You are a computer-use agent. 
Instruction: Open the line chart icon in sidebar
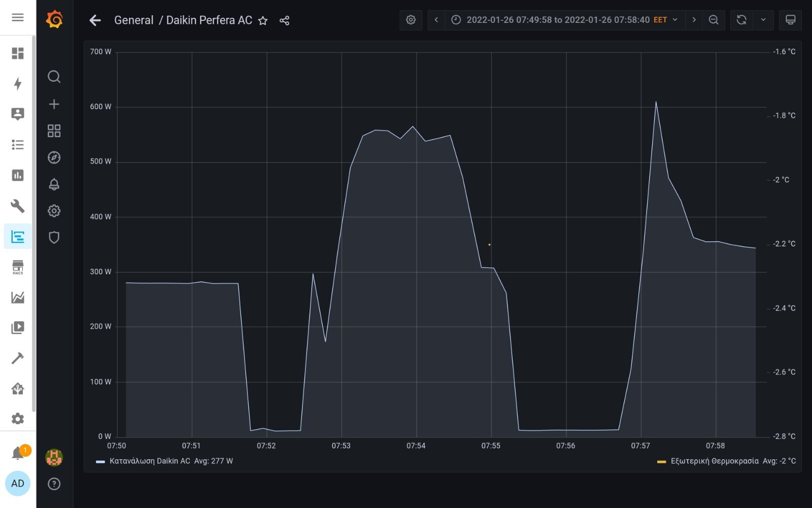[18, 297]
